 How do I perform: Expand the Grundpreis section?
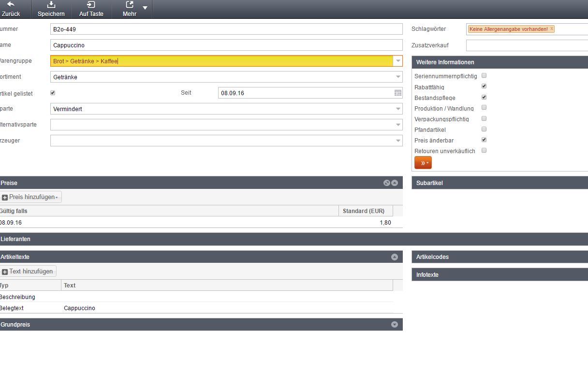(x=394, y=325)
